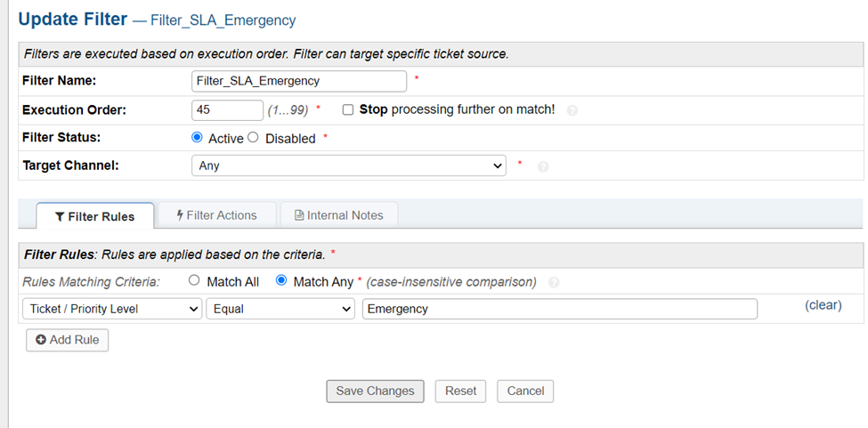Cancel the filter update
Screen dimensions: 868x428
coord(525,391)
